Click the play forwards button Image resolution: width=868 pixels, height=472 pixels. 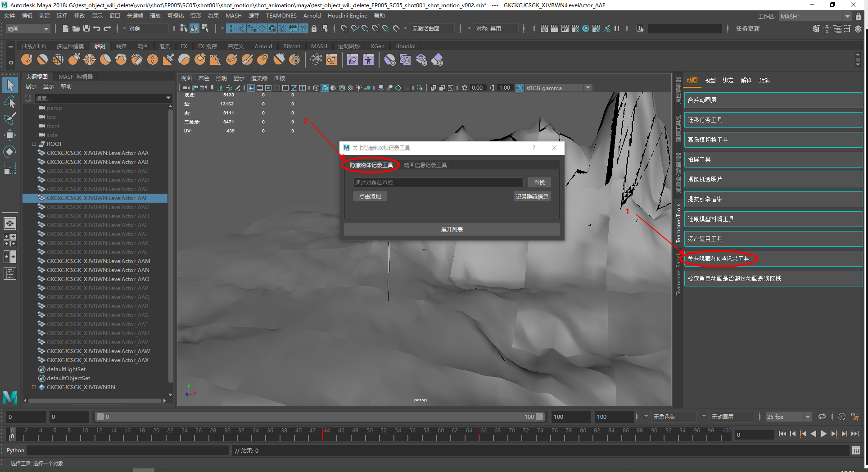823,434
